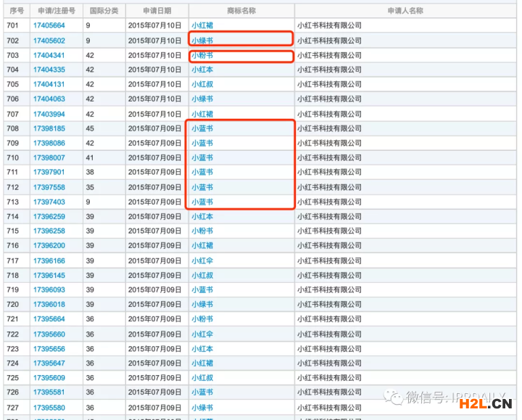Open application number 17395664
The width and height of the screenshot is (522, 420).
(x=49, y=319)
